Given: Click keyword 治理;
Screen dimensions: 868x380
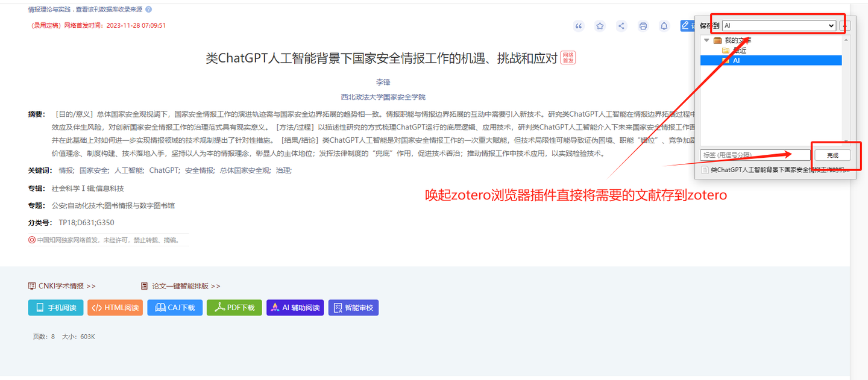Looking at the screenshot, I should click(283, 170).
